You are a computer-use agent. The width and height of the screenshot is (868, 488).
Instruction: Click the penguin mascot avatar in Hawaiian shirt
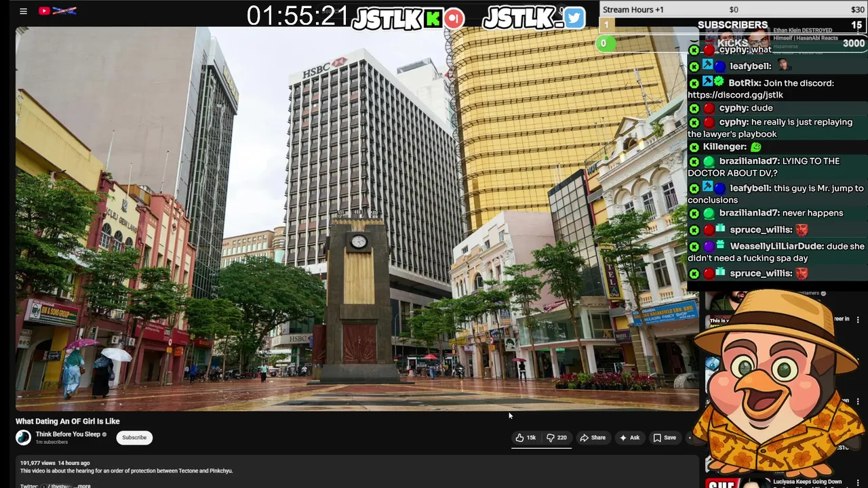tap(778, 383)
